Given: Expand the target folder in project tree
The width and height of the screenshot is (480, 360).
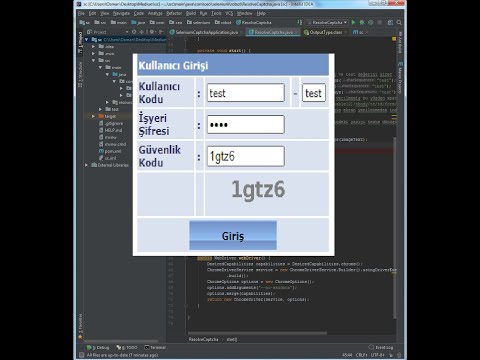Looking at the screenshot, I should click(x=94, y=116).
